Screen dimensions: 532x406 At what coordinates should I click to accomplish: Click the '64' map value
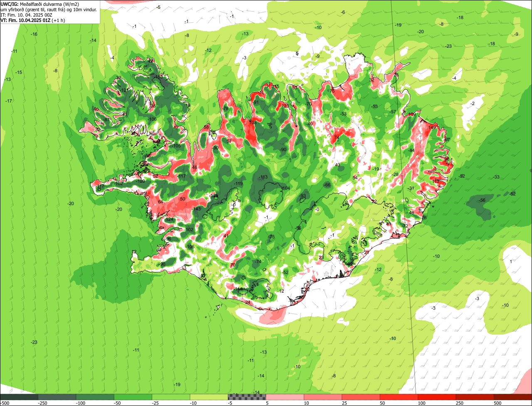click(x=160, y=202)
